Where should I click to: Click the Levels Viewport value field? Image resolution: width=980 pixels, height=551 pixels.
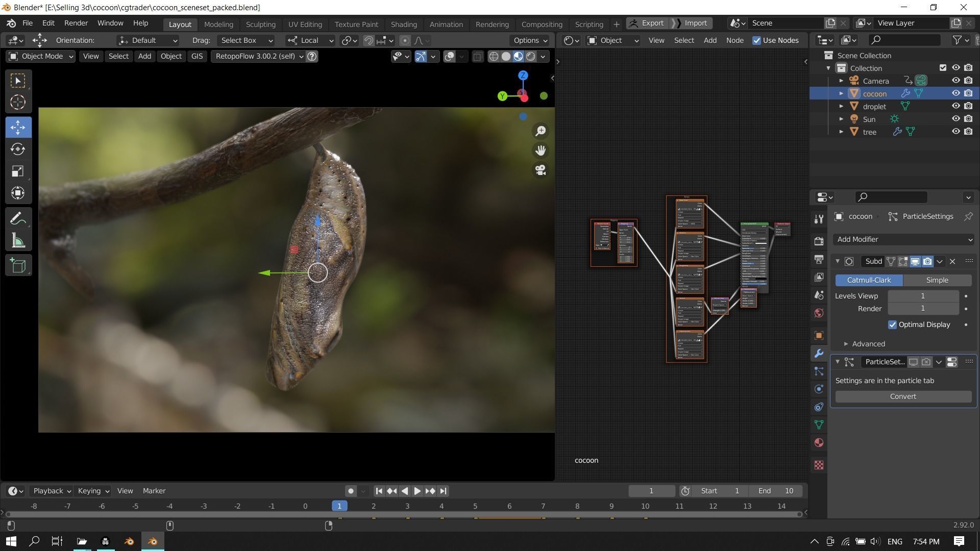[922, 296]
